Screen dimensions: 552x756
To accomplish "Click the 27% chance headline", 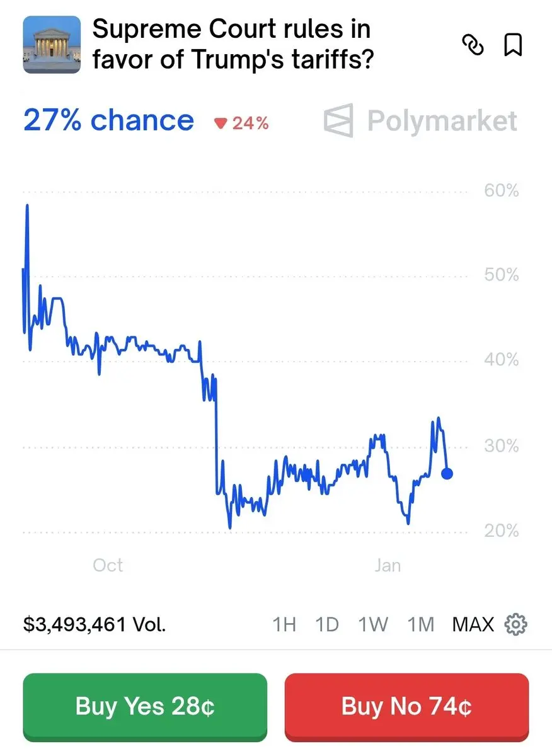I will pos(108,120).
